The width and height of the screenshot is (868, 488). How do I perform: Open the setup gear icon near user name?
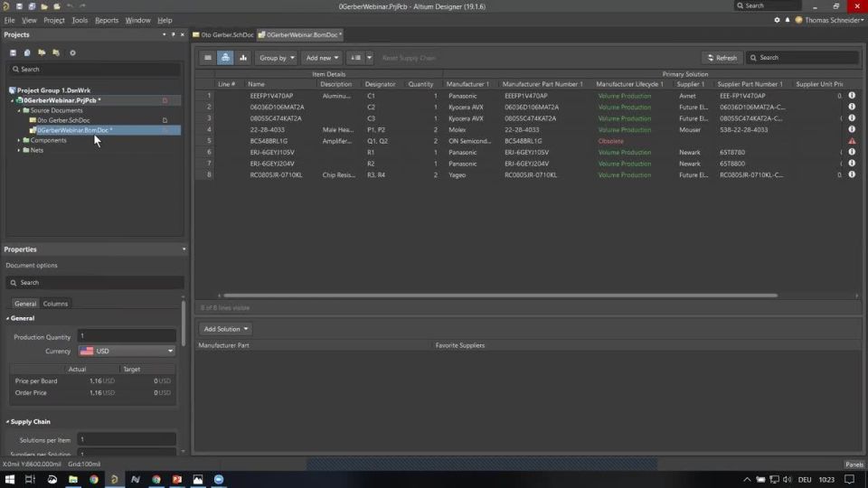tap(777, 20)
